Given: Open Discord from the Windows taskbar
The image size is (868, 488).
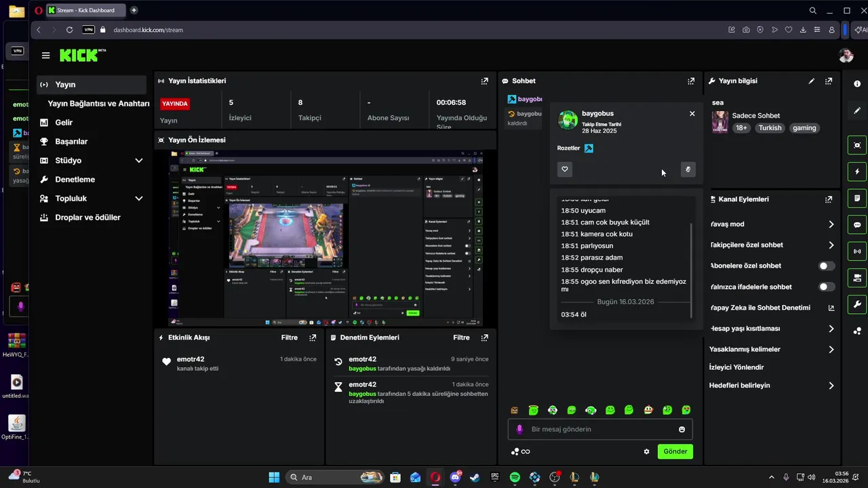Looking at the screenshot, I should point(455,477).
